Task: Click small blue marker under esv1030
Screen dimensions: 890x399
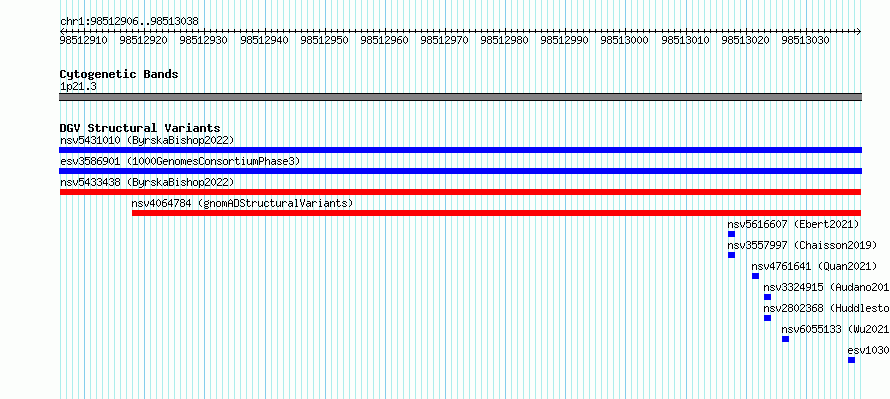Action: tap(851, 360)
